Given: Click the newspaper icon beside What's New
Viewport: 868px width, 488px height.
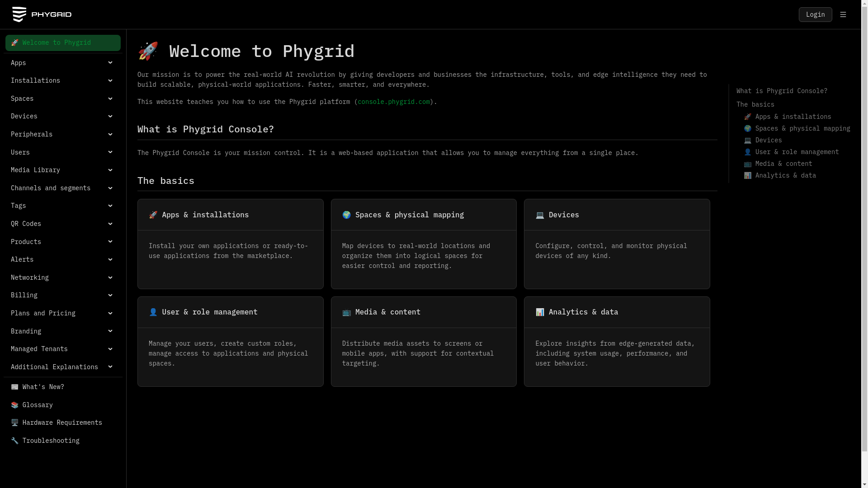Looking at the screenshot, I should [x=15, y=387].
